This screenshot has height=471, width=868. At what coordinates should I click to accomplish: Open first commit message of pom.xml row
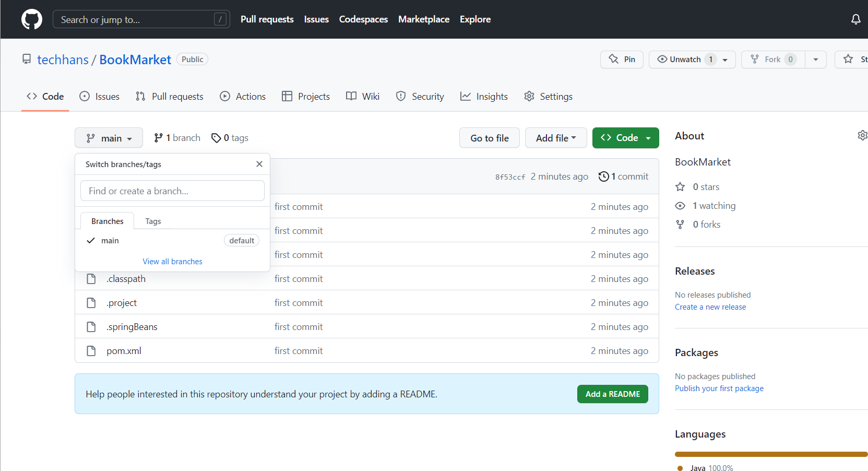tap(299, 351)
